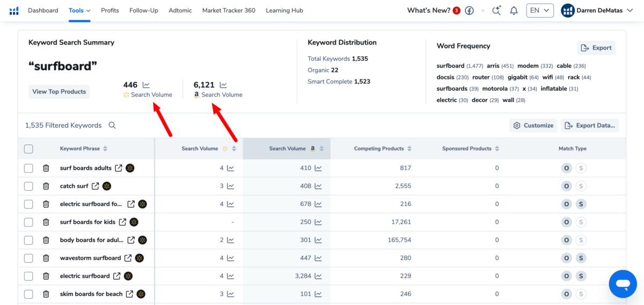The width and height of the screenshot is (644, 305).
Task: Click the word frequency term arris
Action: point(493,66)
